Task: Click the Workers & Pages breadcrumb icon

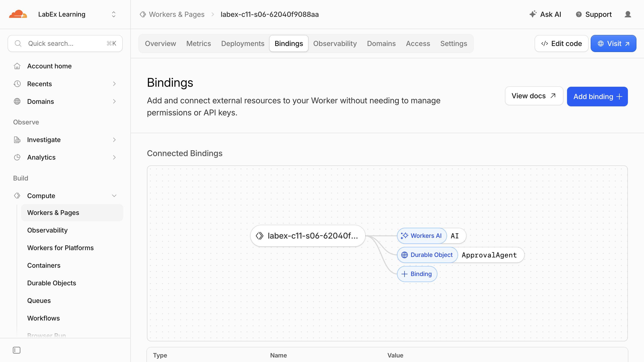Action: point(143,14)
